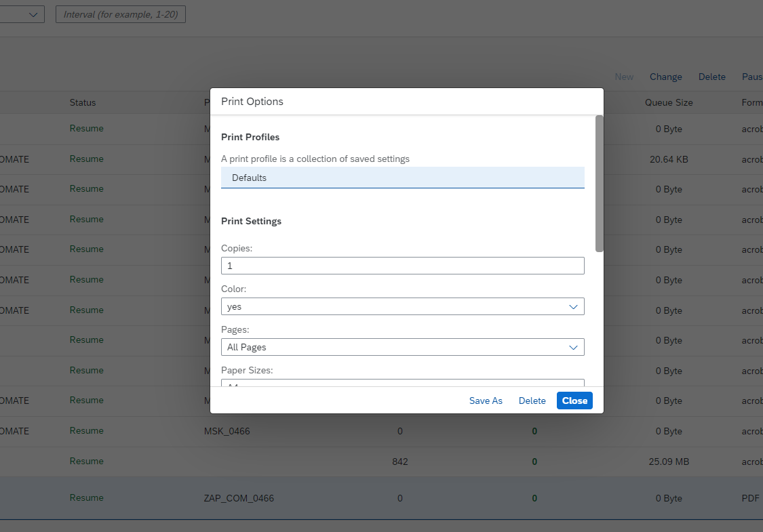Screen dimensions: 763x532
Task: Close the Print Options dialog
Action: (x=574, y=401)
